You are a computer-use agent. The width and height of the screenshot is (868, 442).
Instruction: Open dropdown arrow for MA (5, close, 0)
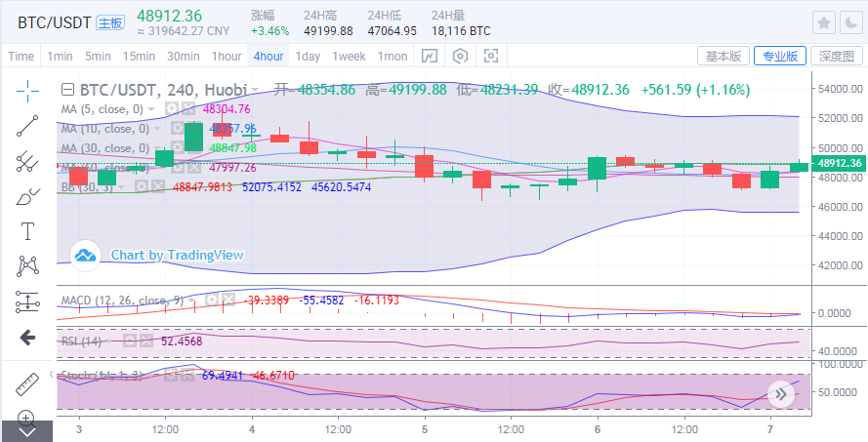(150, 109)
